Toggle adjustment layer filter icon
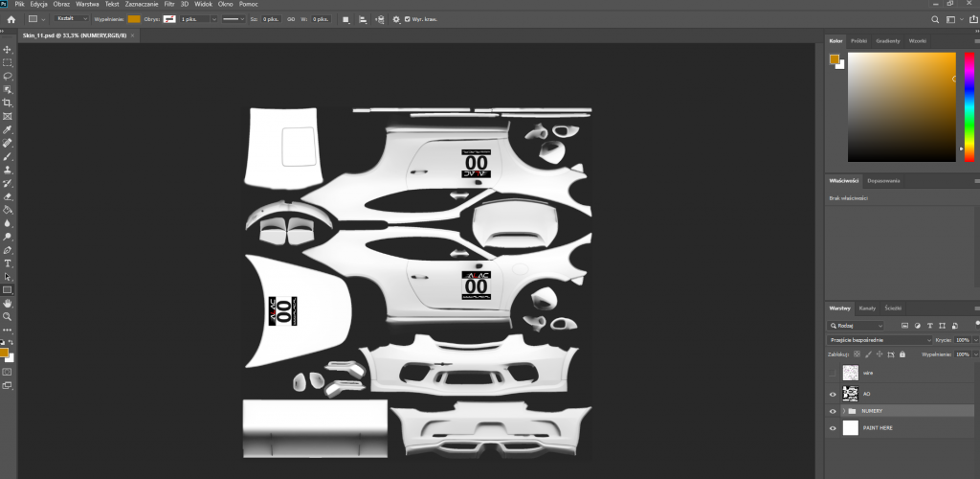980x479 pixels. (x=918, y=325)
